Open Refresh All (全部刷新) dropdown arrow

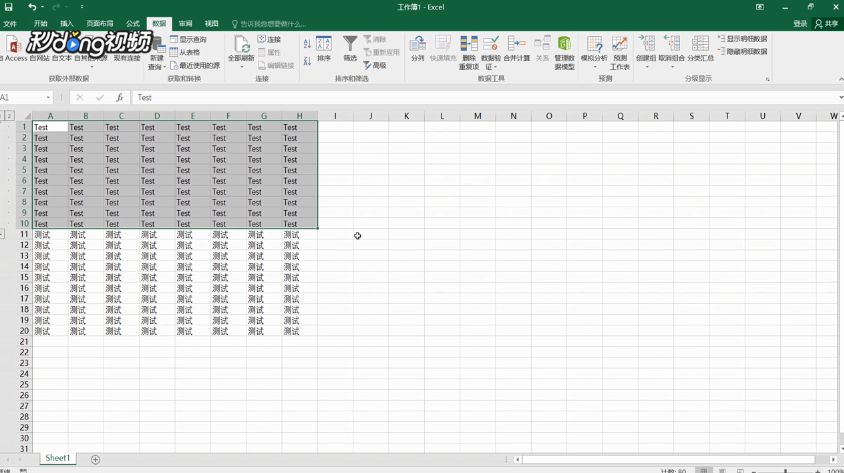(241, 66)
